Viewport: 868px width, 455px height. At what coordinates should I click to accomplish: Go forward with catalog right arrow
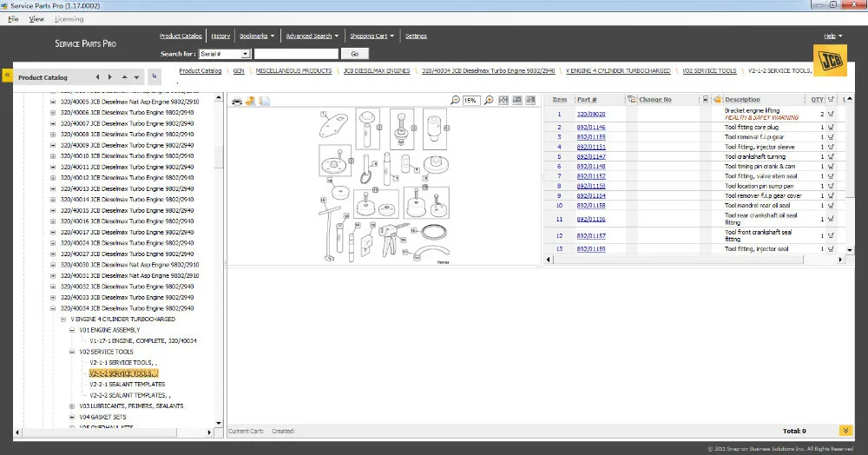[x=110, y=77]
